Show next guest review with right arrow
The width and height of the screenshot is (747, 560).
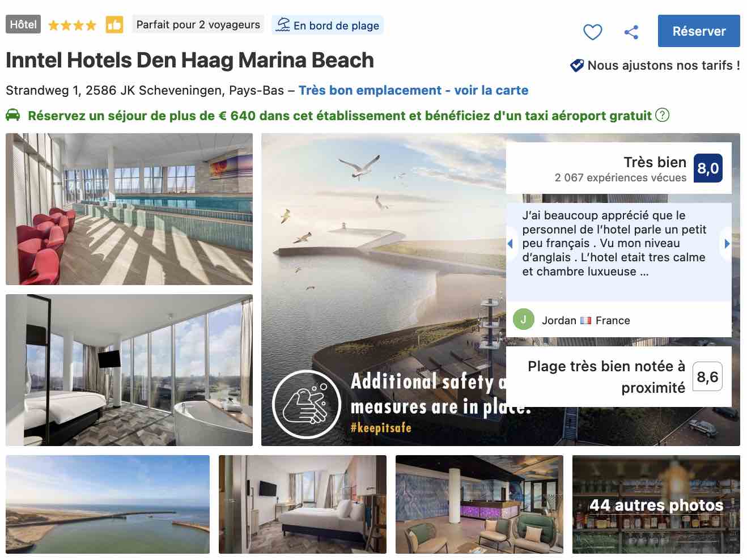pyautogui.click(x=727, y=244)
